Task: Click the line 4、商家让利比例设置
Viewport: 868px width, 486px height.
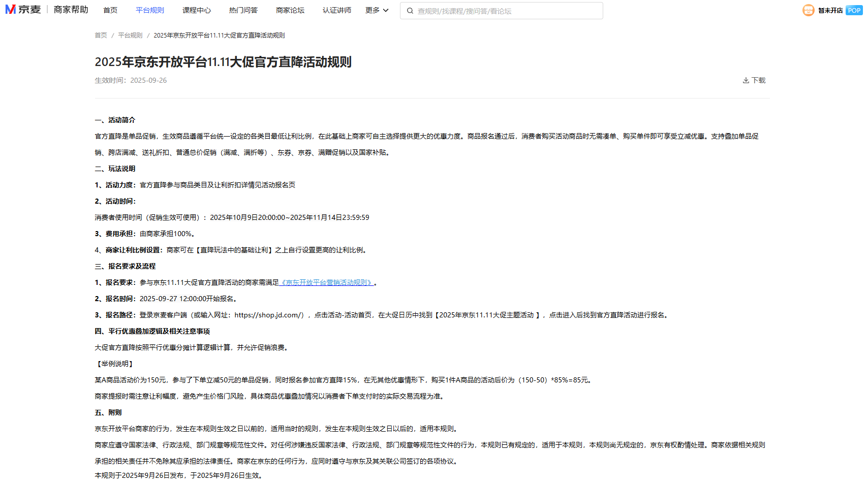Action: [x=232, y=250]
